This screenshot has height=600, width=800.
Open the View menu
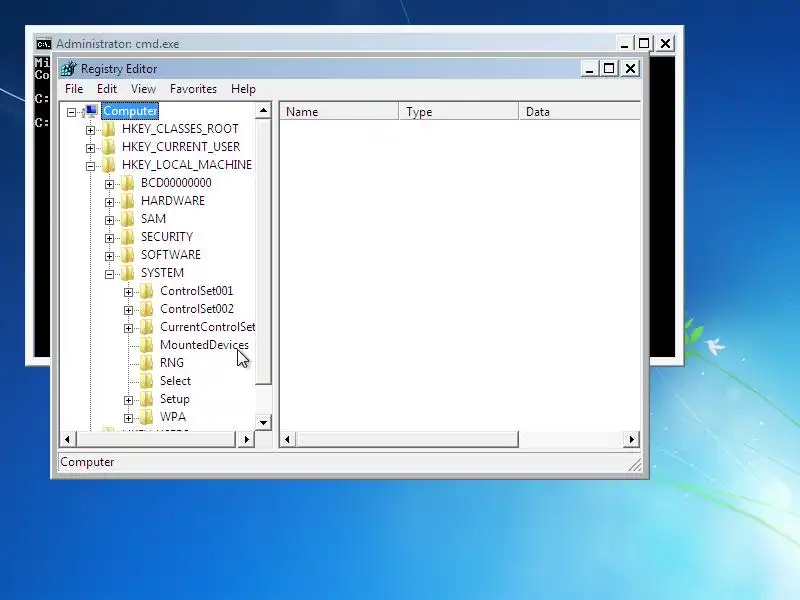pyautogui.click(x=143, y=89)
